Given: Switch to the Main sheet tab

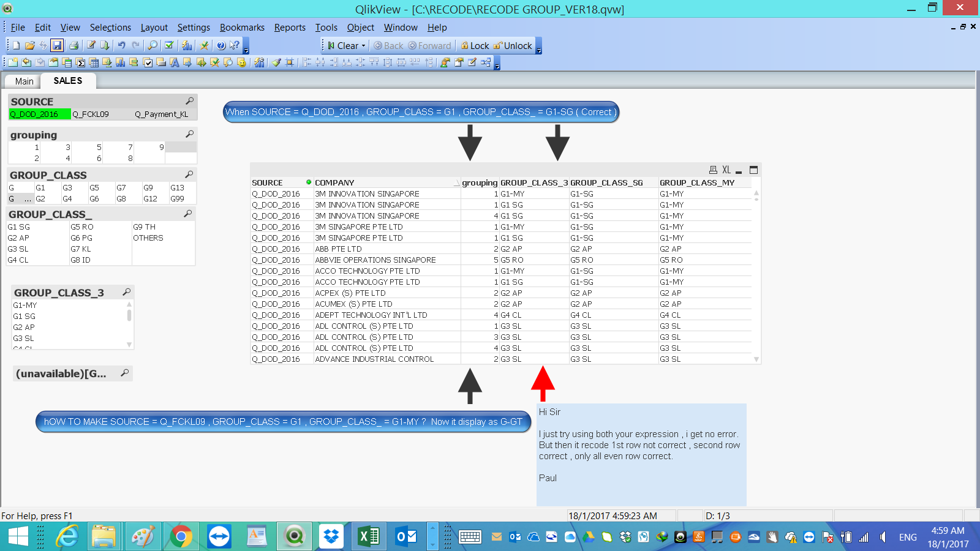Looking at the screenshot, I should click(24, 81).
